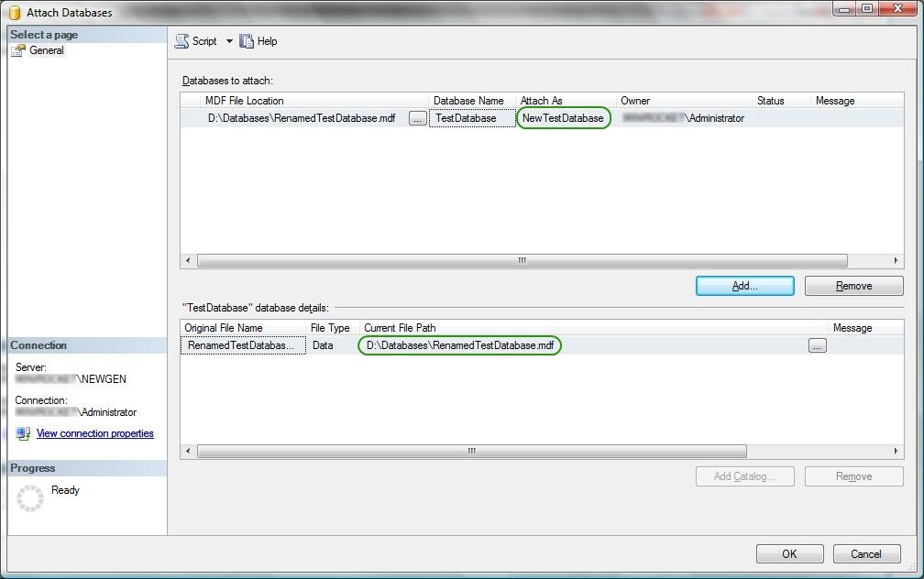Open the Script dropdown arrow

[x=229, y=41]
